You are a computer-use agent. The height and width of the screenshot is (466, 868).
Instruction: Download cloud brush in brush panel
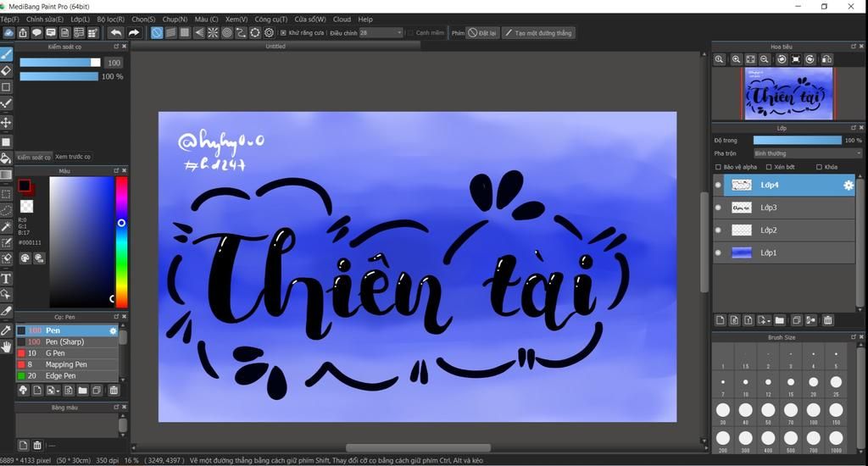coord(23,391)
